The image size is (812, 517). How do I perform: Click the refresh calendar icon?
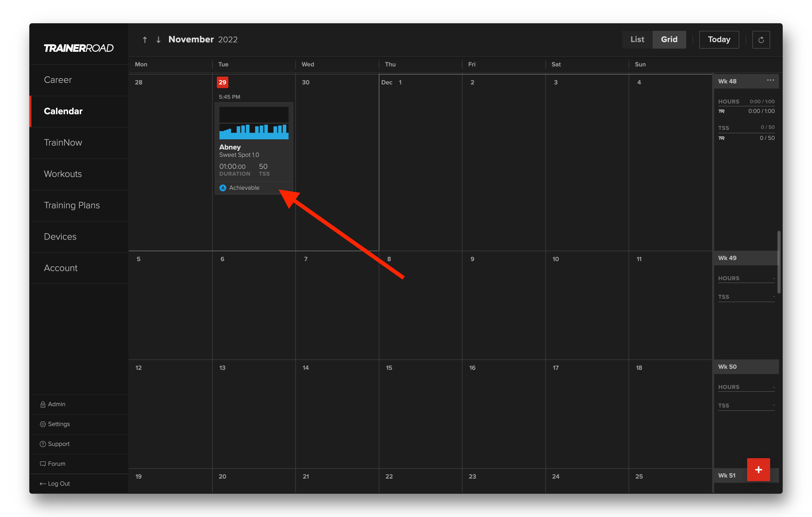[761, 40]
